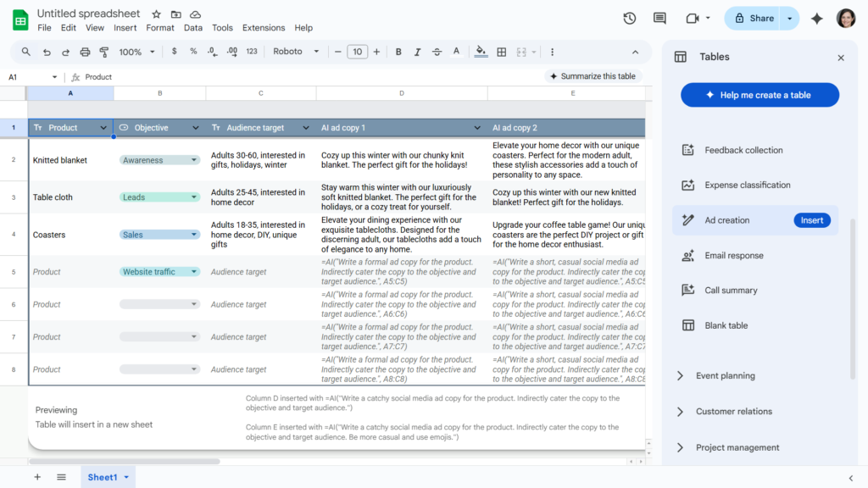Open the Extensions menu

pyautogui.click(x=264, y=28)
